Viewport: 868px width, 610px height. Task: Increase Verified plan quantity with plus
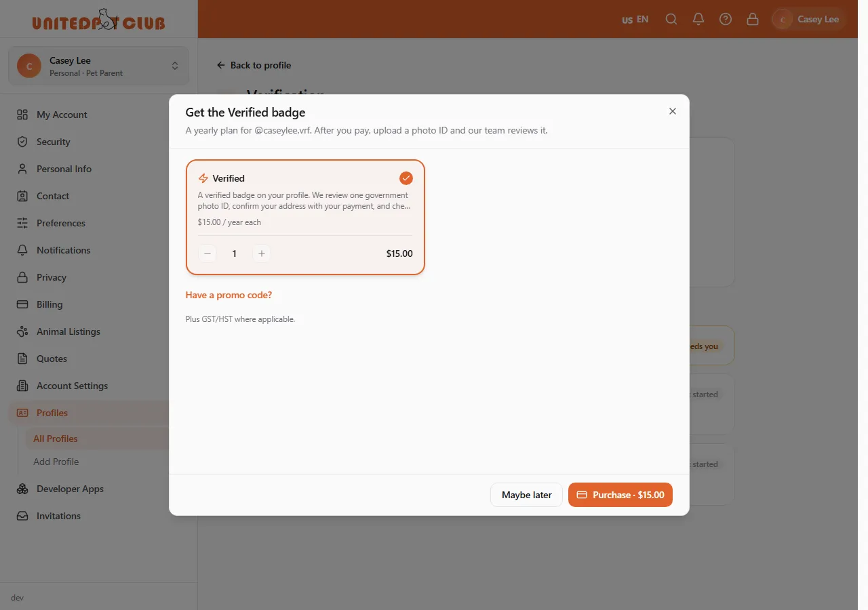point(262,253)
